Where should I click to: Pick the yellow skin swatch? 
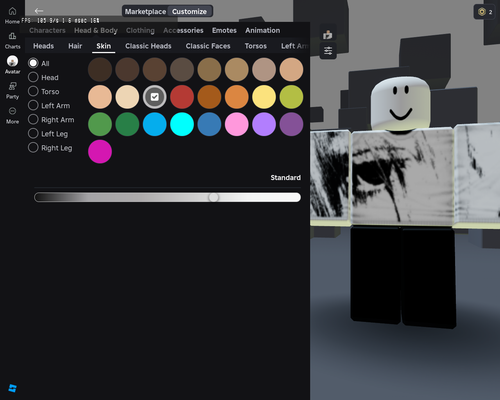pyautogui.click(x=264, y=97)
